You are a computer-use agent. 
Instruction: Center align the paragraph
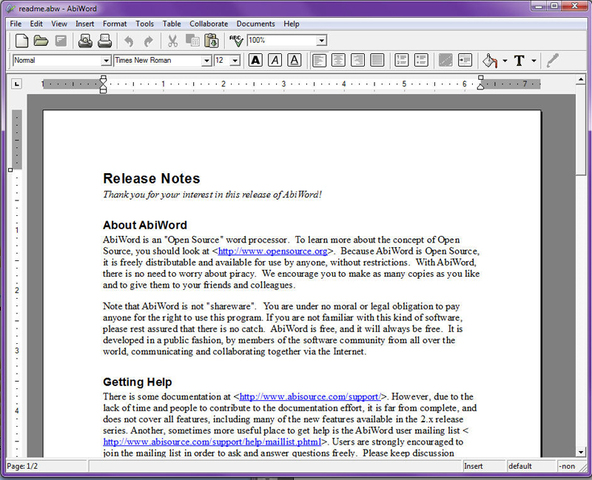pos(338,60)
